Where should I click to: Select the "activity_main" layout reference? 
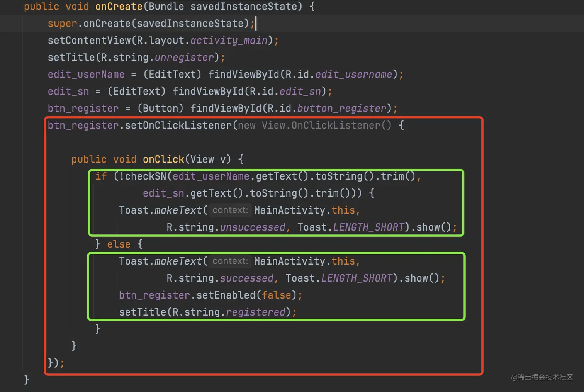[229, 41]
